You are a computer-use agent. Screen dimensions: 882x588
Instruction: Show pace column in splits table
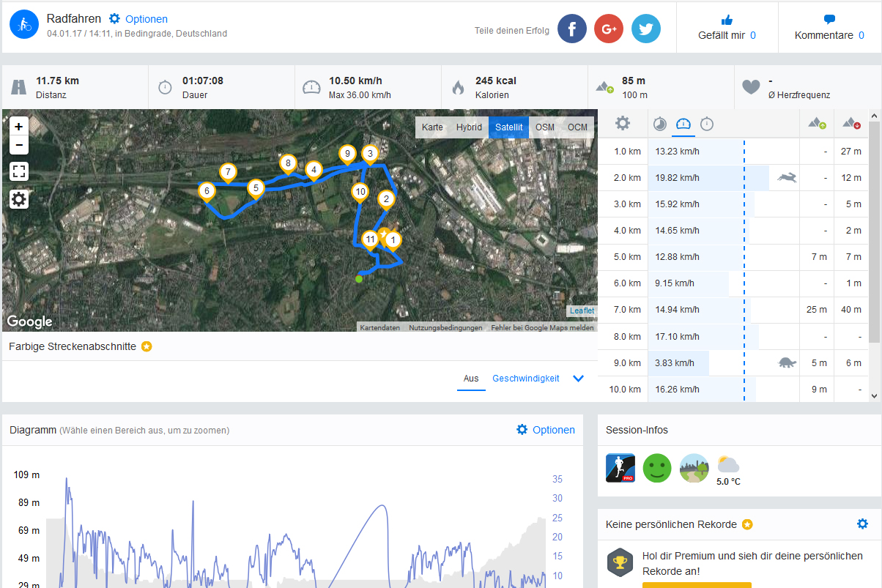[660, 124]
